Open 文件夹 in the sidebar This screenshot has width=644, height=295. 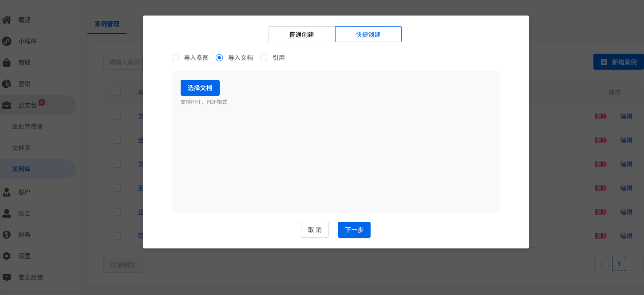[21, 148]
